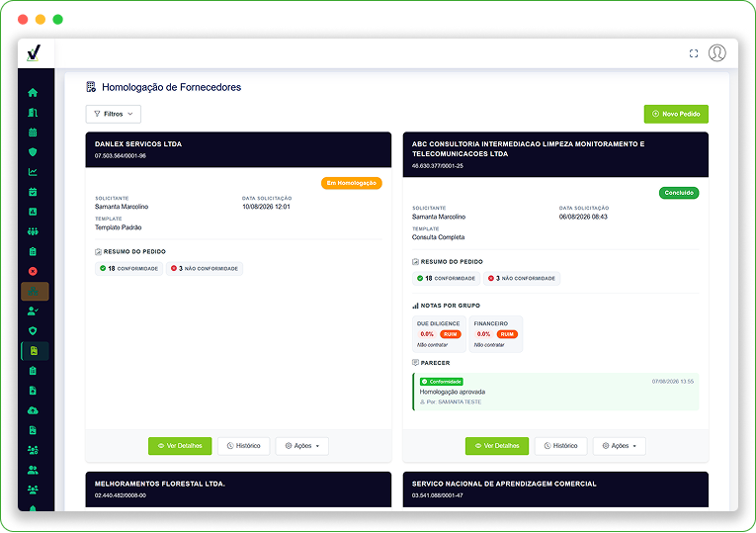756x533 pixels.
Task: Open Ações dropdown on DANLEX card
Action: click(x=301, y=446)
